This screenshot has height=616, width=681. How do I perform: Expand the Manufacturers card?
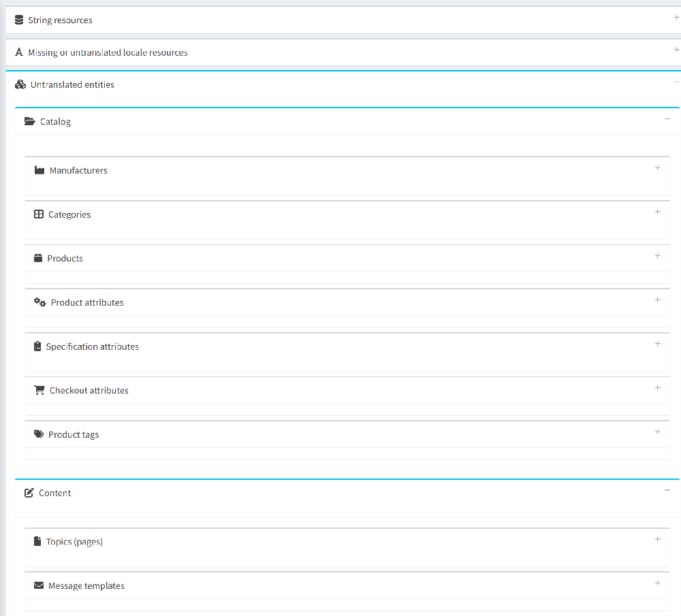point(658,167)
